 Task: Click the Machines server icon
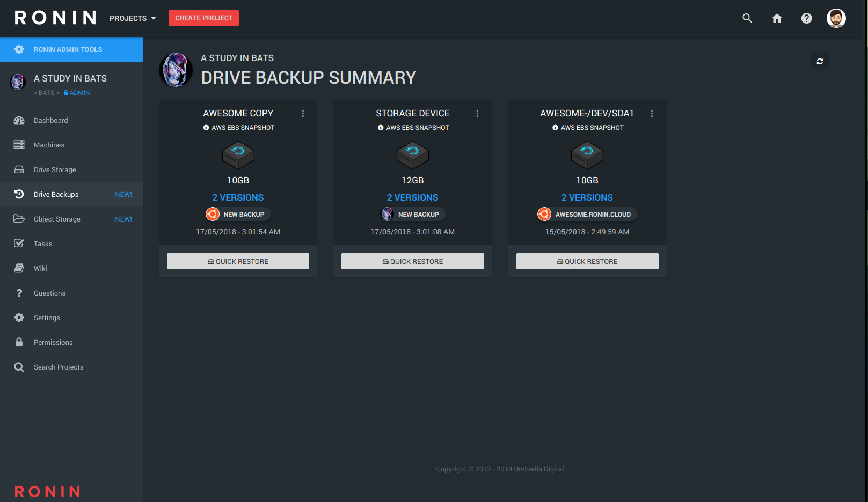click(19, 145)
